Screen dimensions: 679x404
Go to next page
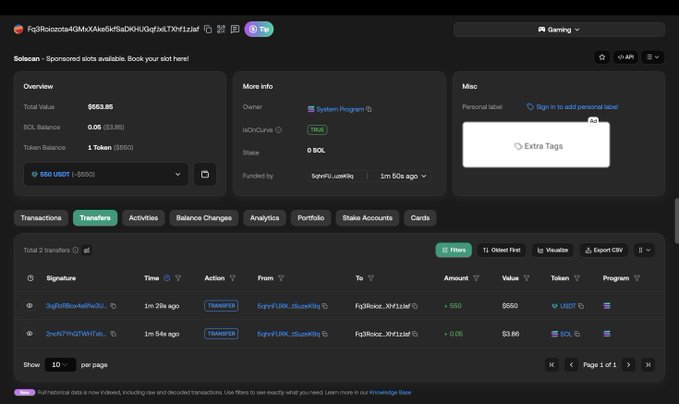point(628,365)
